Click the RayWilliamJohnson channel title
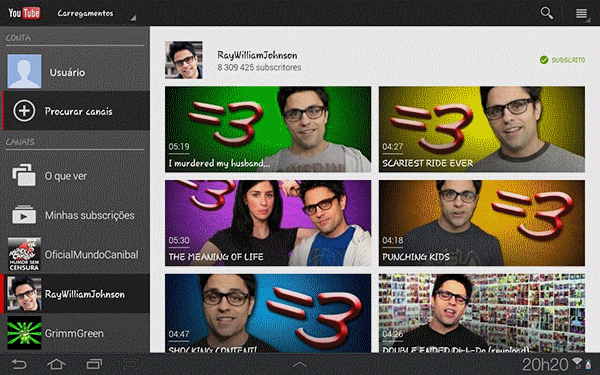600x375 pixels. [257, 55]
